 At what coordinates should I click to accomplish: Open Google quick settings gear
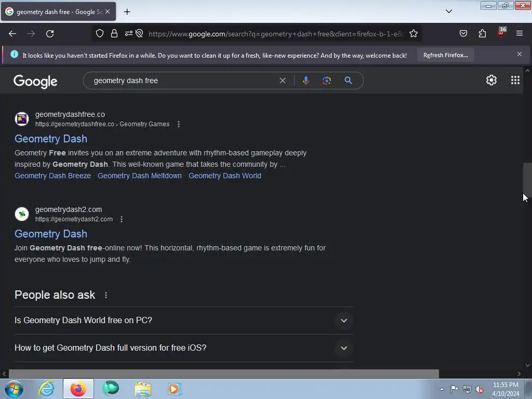tap(491, 80)
